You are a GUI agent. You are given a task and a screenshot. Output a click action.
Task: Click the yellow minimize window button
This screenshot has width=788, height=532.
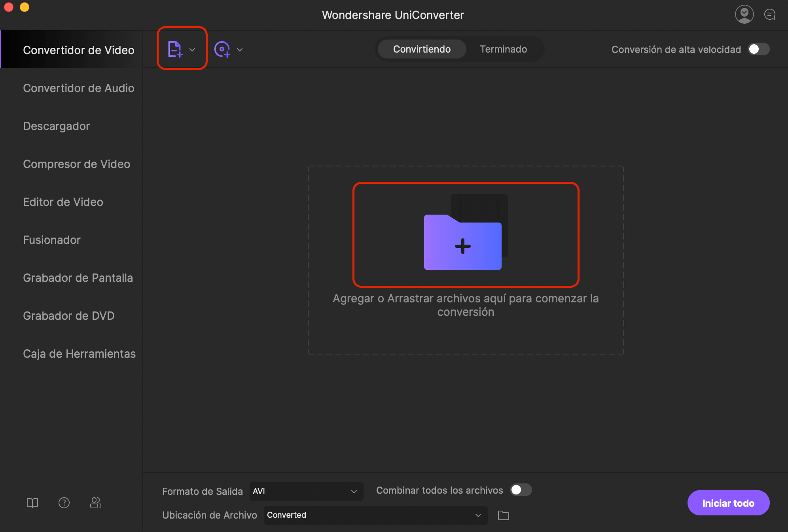coord(25,7)
